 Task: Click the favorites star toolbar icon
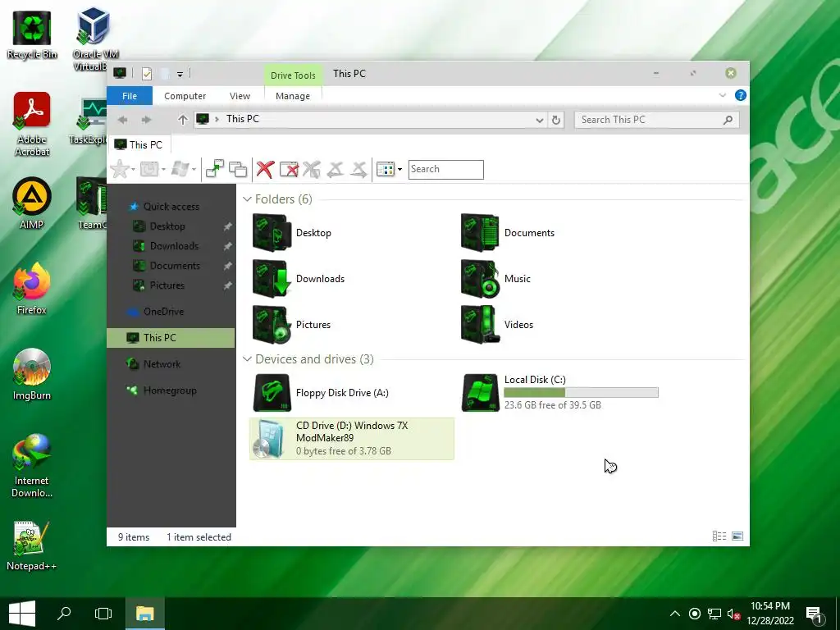coord(120,169)
